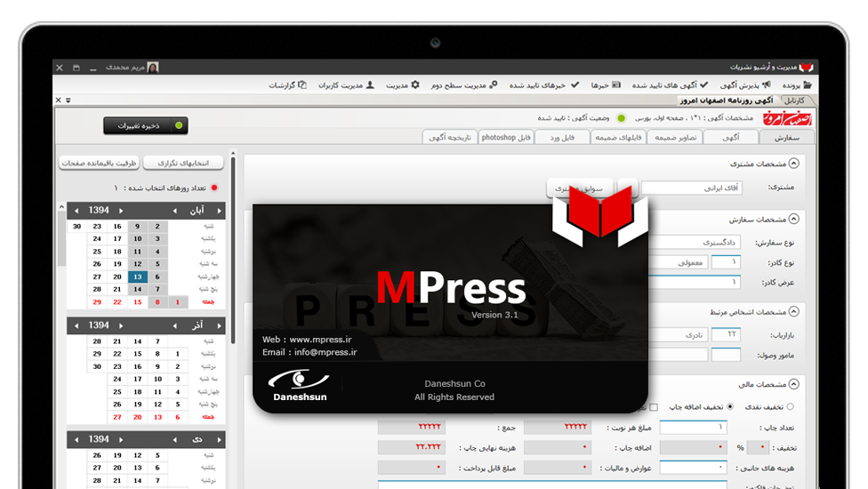This screenshot has width=868, height=489.
Task: Open the خبرها news icon item
Action: point(606,85)
